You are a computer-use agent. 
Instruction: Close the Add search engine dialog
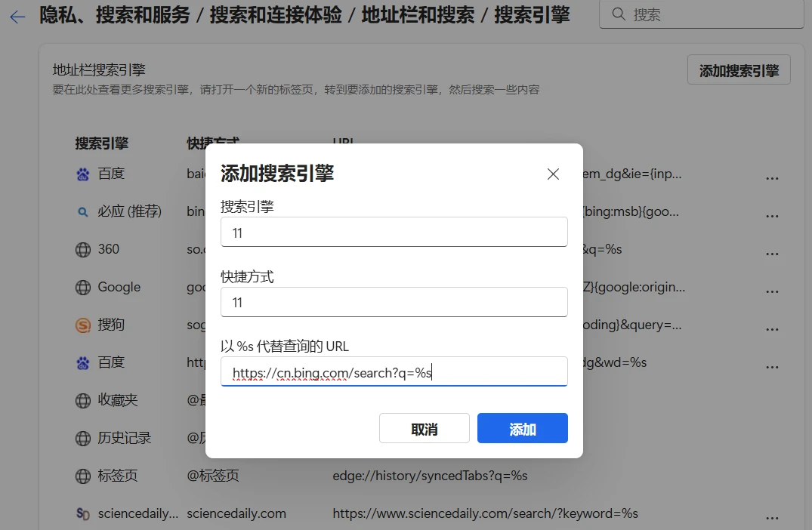[553, 174]
